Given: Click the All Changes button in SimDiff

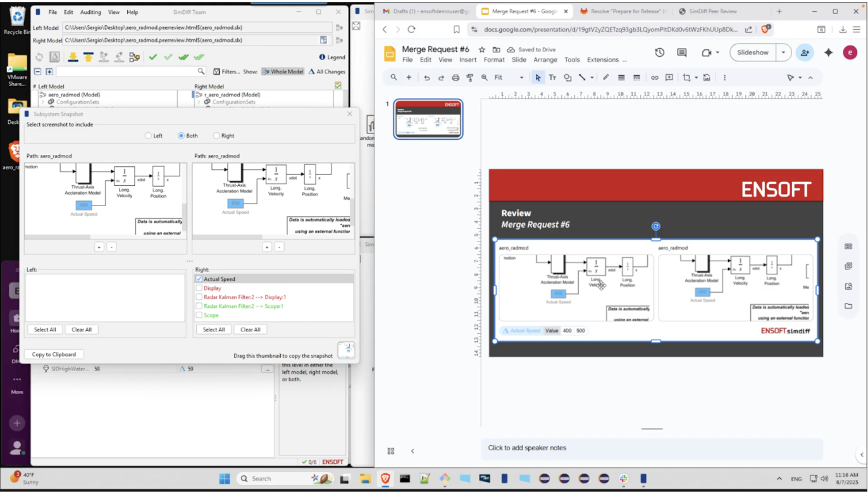Looking at the screenshot, I should point(327,71).
